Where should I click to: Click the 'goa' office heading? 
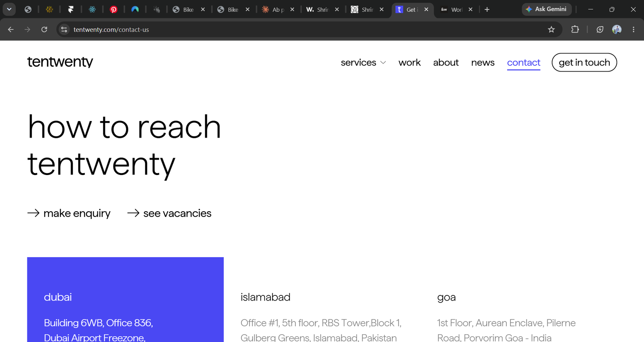pos(446,298)
